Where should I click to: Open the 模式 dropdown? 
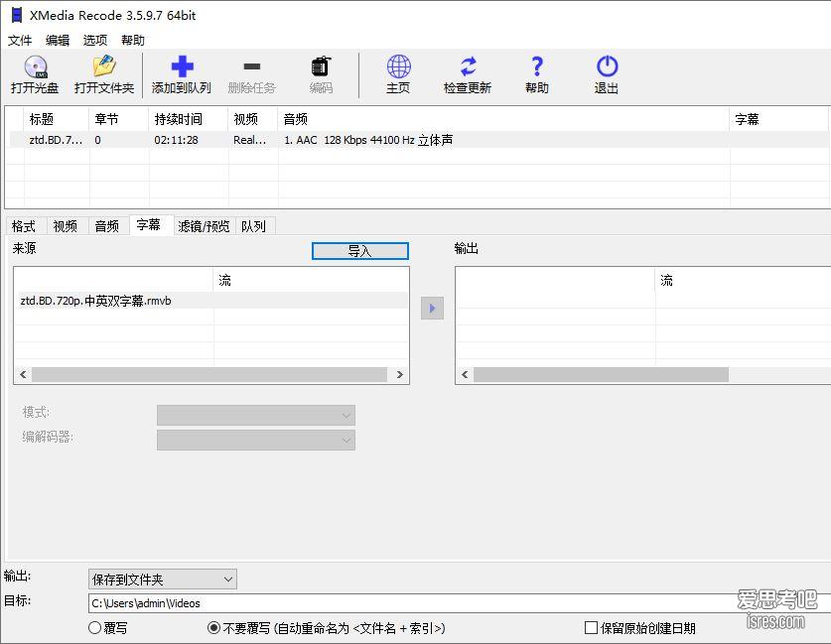(256, 415)
